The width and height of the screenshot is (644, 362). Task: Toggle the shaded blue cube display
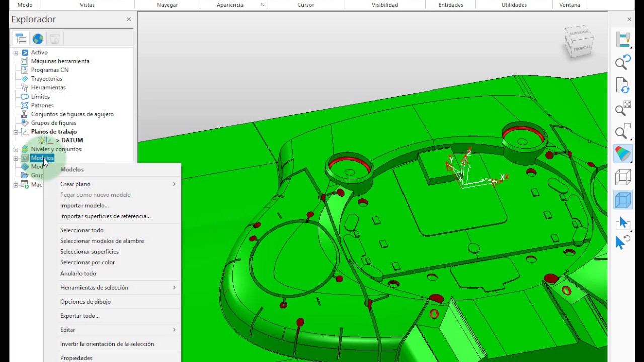[623, 200]
